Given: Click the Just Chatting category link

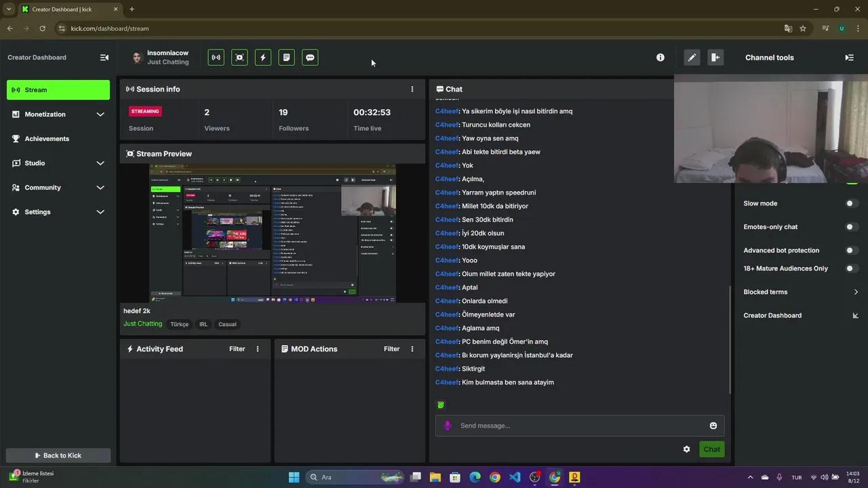Looking at the screenshot, I should pyautogui.click(x=142, y=324).
